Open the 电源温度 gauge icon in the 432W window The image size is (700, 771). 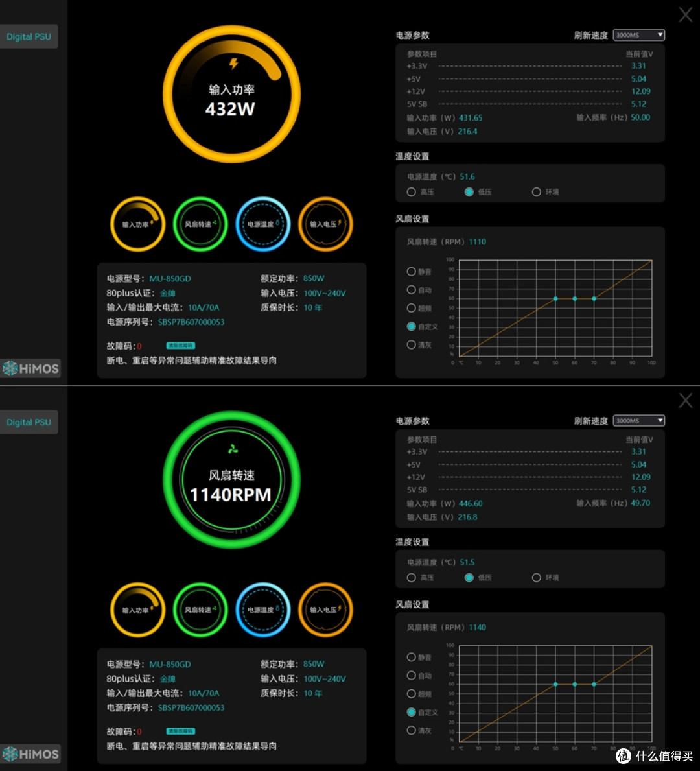(263, 224)
